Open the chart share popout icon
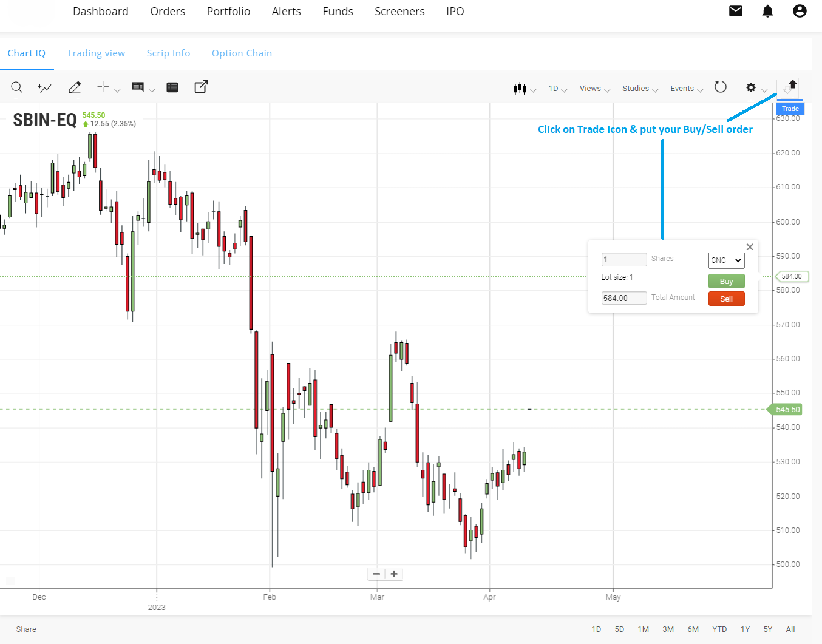The height and width of the screenshot is (644, 822). pyautogui.click(x=201, y=87)
